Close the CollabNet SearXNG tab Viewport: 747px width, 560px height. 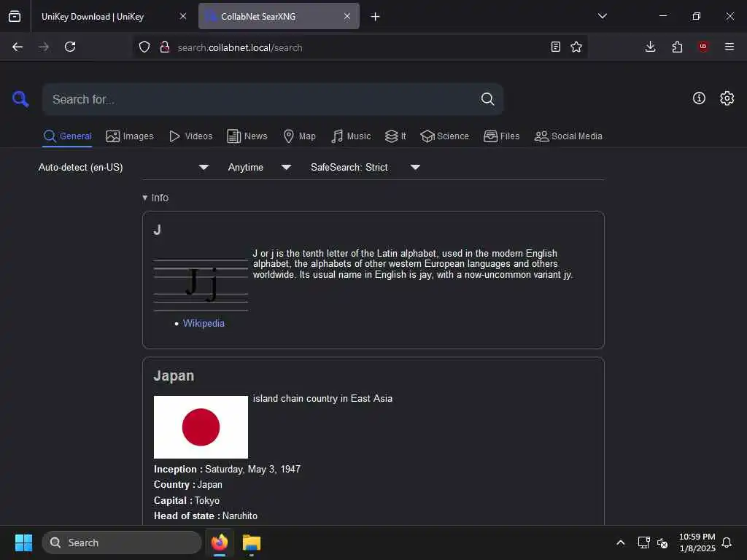coord(347,16)
